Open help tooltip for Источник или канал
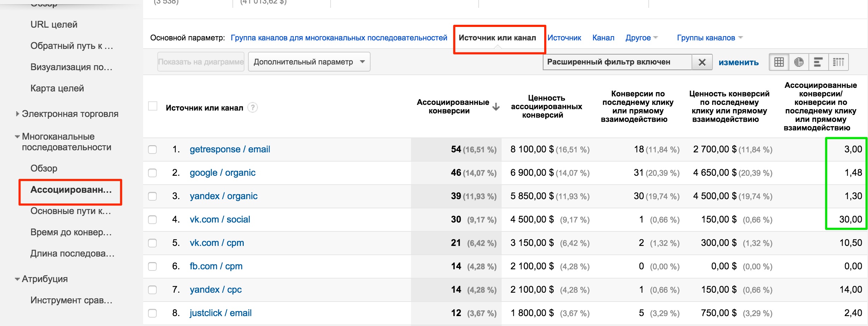This screenshot has height=326, width=868. [253, 107]
